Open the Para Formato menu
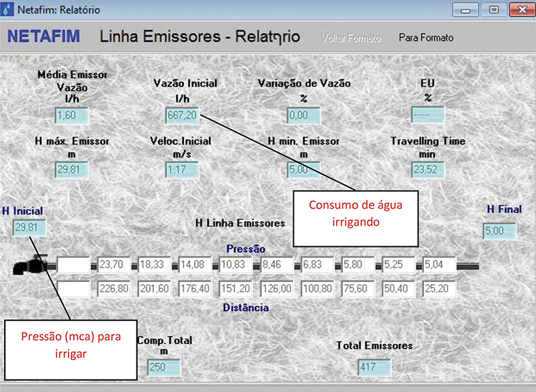 425,38
